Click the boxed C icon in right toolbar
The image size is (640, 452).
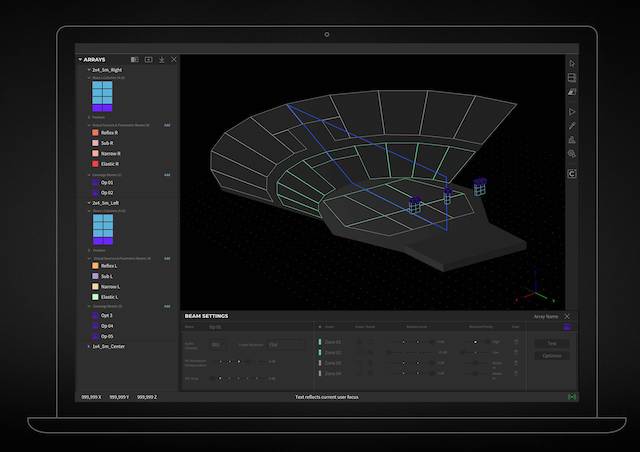pyautogui.click(x=572, y=174)
